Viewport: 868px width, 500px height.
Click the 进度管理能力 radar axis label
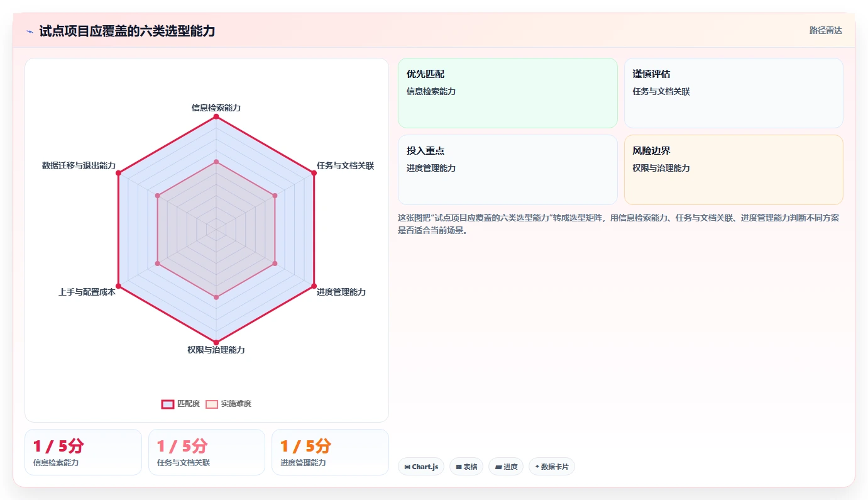tap(341, 292)
